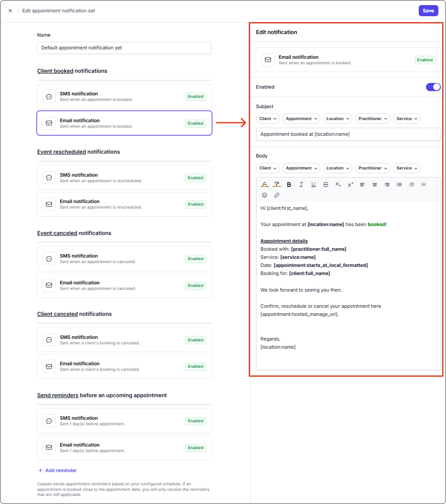Select Client canceled Email notification
Viewport: 446px width, 504px height.
tap(124, 367)
